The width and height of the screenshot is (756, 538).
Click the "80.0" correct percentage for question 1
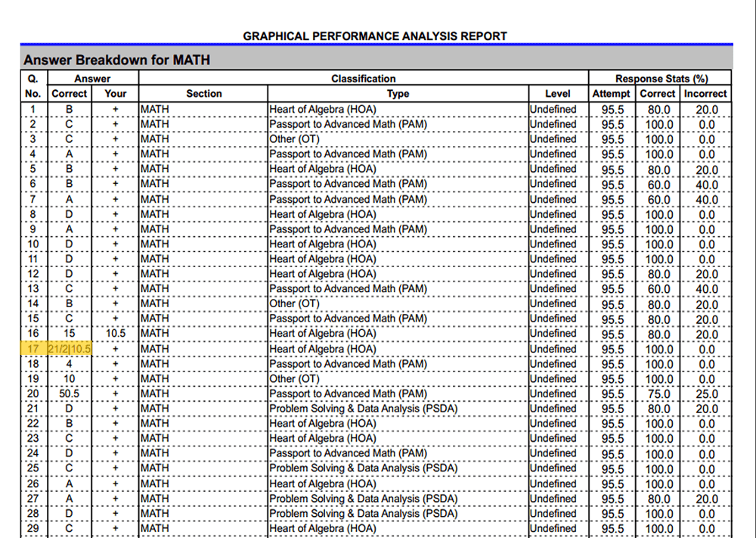658,110
